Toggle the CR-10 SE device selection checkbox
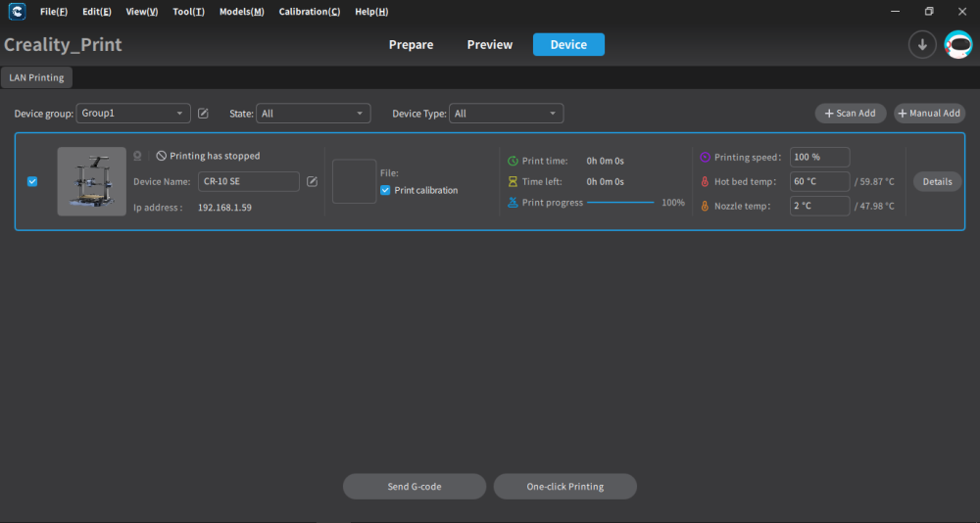This screenshot has height=523, width=980. click(x=32, y=182)
